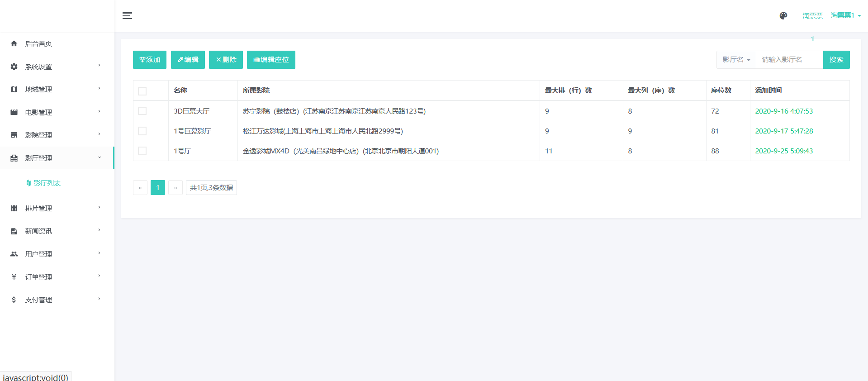Screen dimensions: 868x381
Task: Expand the 排片管理 sidebar menu
Action: (x=57, y=208)
